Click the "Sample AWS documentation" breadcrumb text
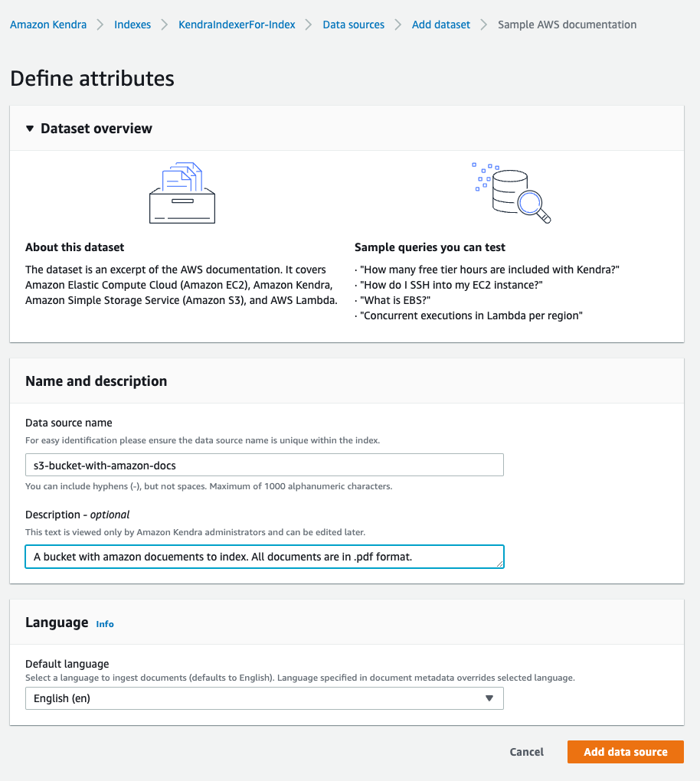700x781 pixels. pos(567,25)
